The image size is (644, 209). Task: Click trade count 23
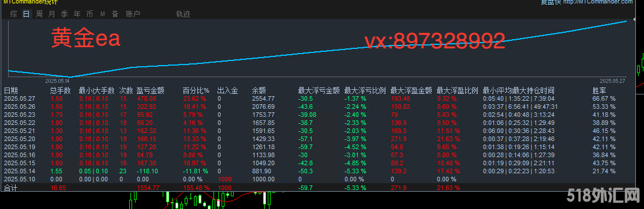(123, 171)
